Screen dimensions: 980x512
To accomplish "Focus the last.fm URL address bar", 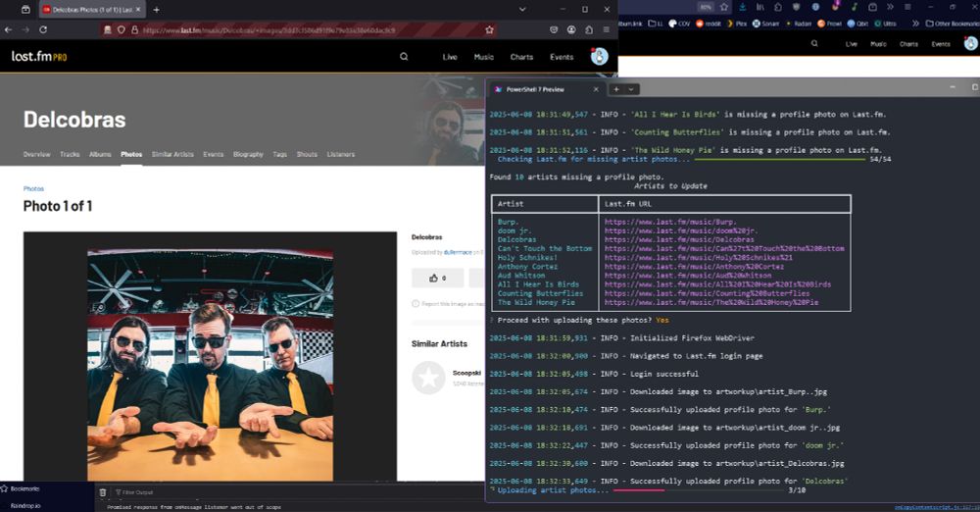I will click(x=300, y=29).
